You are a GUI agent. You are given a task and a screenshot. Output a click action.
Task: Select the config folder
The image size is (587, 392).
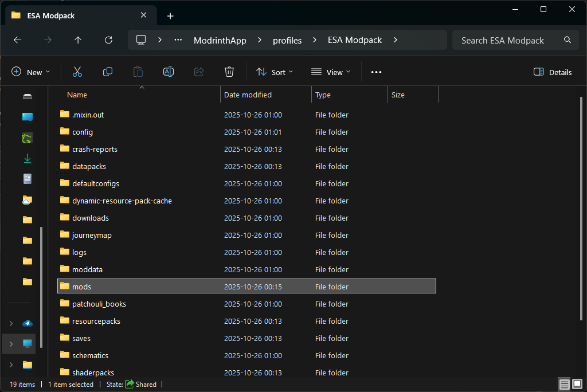click(x=83, y=132)
